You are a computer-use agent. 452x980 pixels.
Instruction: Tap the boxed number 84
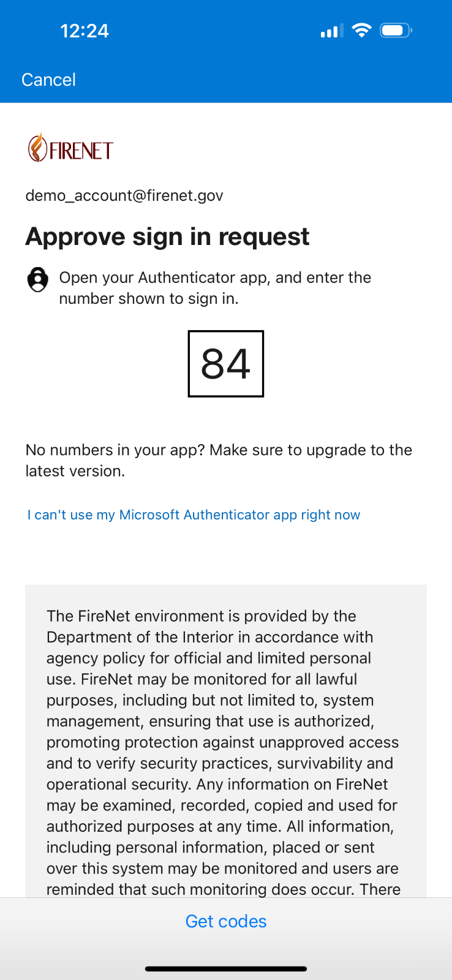coord(226,364)
